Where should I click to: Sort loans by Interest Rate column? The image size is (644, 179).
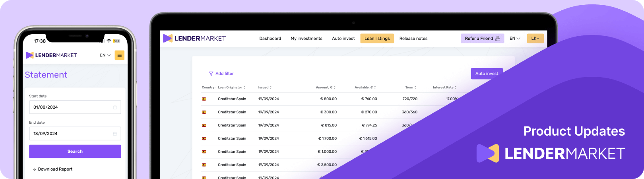pos(444,88)
